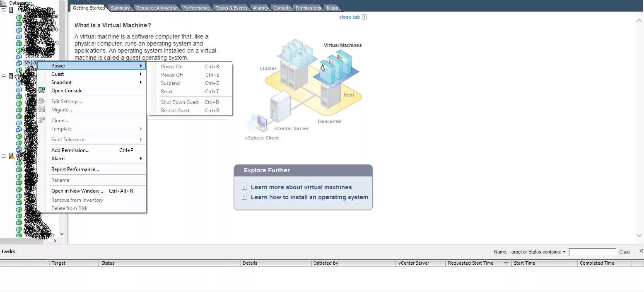Close the Tasks panel with X
The width and height of the screenshot is (644, 292).
pos(641,251)
